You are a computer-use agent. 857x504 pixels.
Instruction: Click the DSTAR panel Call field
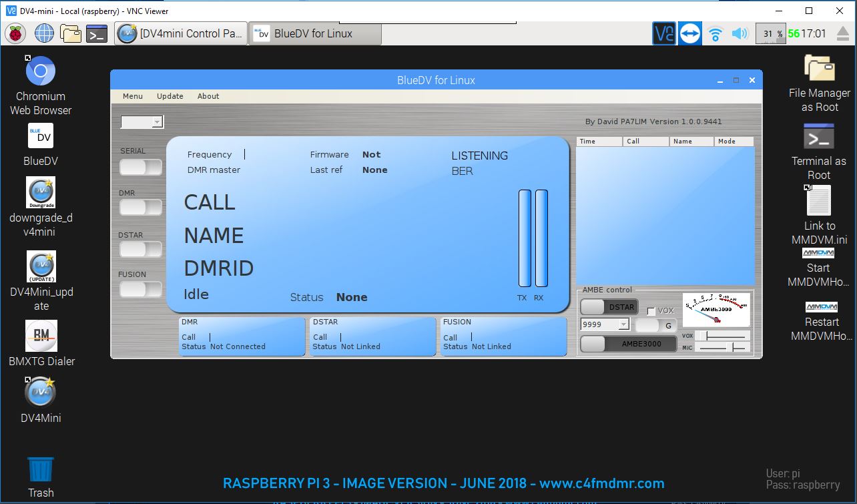tap(340, 337)
